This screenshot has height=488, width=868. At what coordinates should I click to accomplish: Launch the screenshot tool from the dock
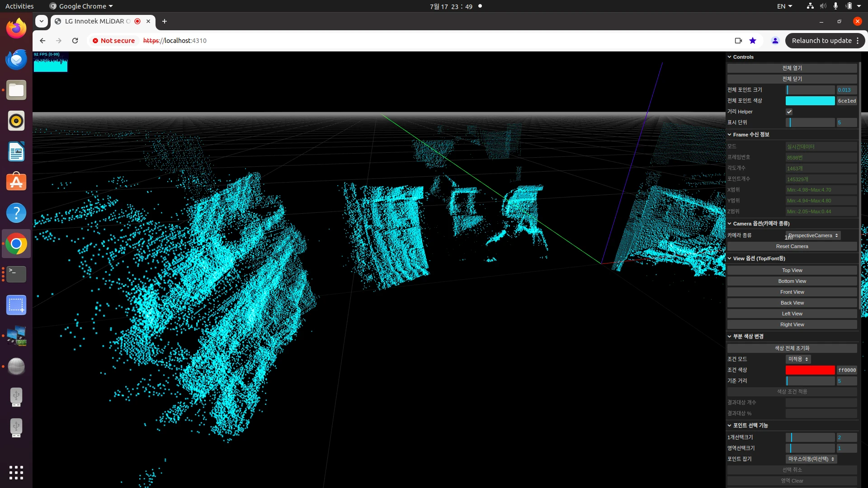(x=16, y=305)
